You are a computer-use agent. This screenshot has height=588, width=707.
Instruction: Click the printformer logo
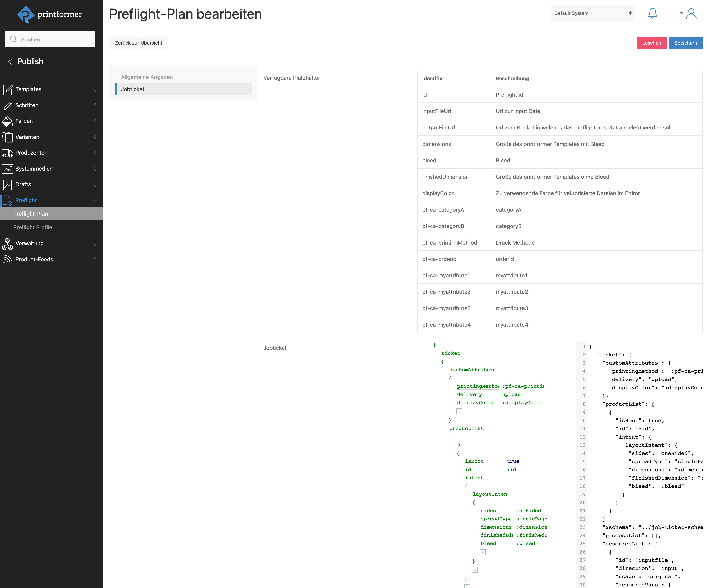point(50,14)
